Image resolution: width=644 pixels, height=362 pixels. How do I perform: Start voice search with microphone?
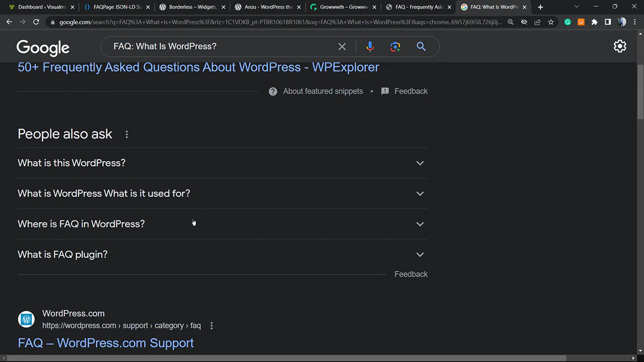pyautogui.click(x=370, y=47)
